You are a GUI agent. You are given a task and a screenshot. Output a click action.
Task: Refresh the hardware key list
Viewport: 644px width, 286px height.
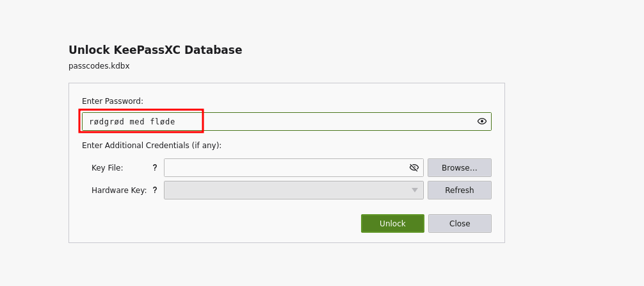tap(459, 190)
